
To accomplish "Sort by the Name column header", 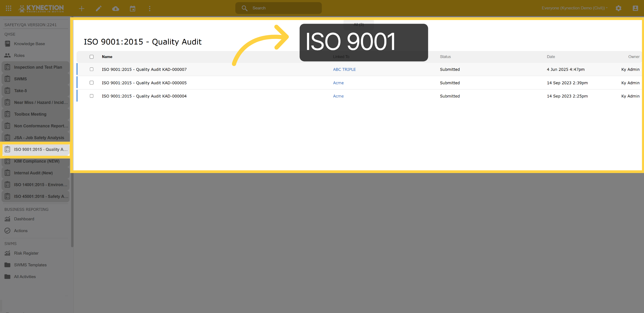I will point(107,57).
